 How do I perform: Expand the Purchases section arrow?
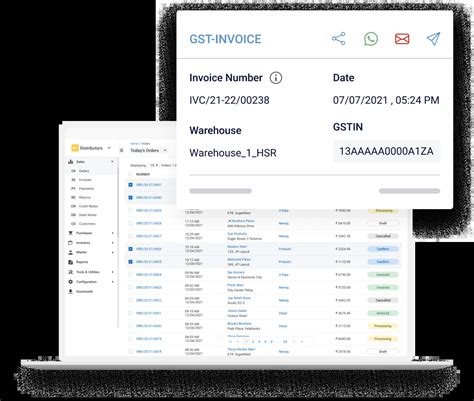pos(113,233)
